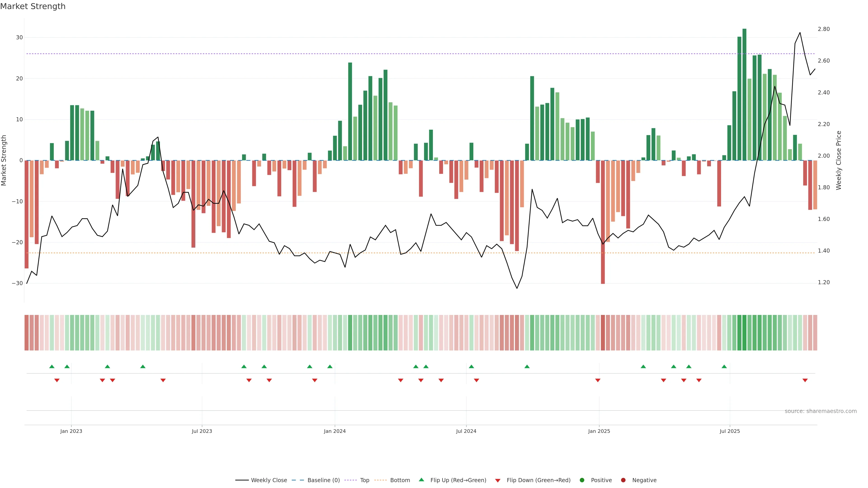Click the Jul 2023 x-axis label
The height and width of the screenshot is (488, 868).
pos(202,431)
